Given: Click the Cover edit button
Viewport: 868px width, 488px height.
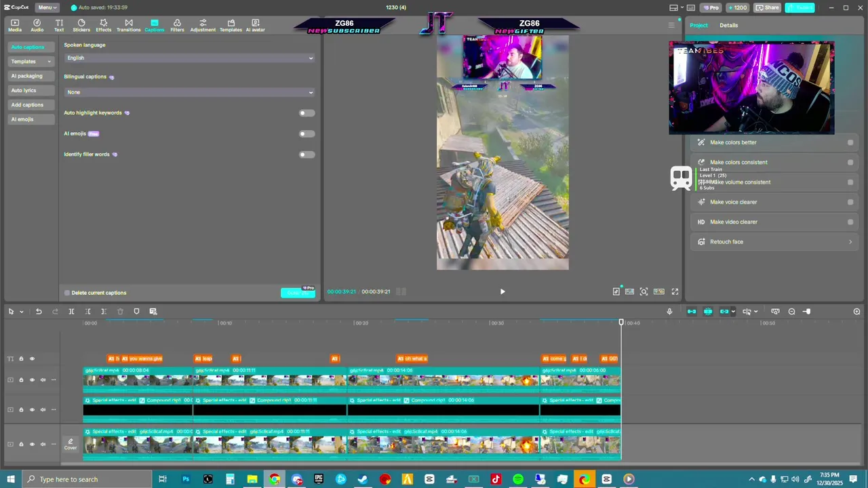Looking at the screenshot, I should tap(71, 444).
